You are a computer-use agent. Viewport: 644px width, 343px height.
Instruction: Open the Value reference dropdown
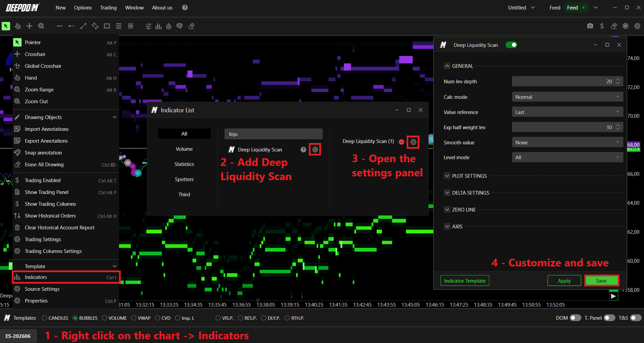click(567, 112)
